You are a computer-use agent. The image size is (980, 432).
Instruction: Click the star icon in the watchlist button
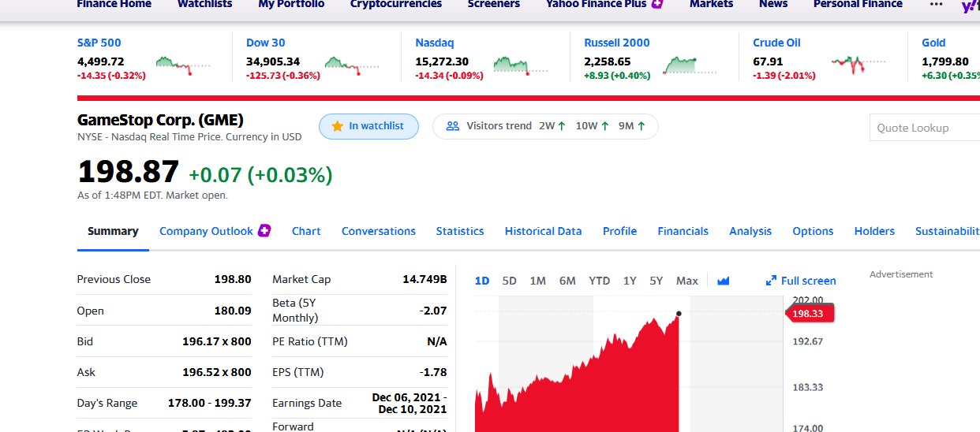pyautogui.click(x=337, y=126)
